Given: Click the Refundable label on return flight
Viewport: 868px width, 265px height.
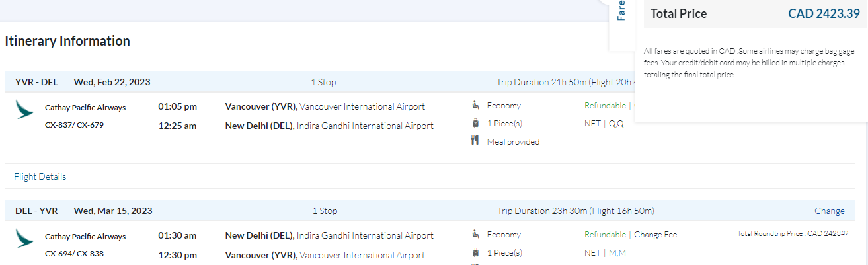Looking at the screenshot, I should [x=605, y=235].
